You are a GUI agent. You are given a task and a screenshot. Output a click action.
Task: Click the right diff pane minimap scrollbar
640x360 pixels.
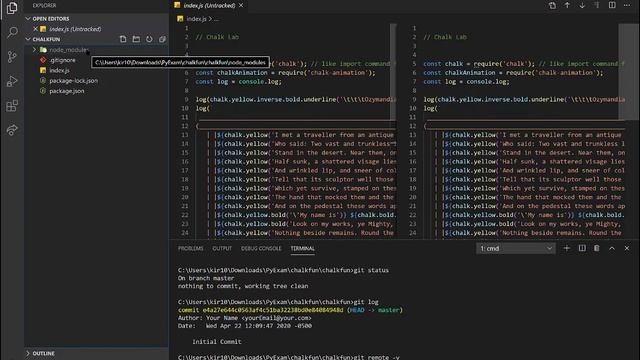pos(629,71)
